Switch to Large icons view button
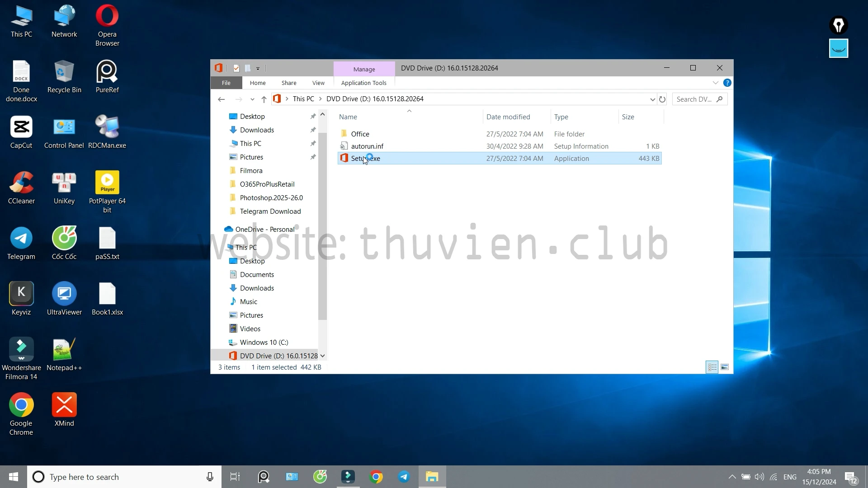The width and height of the screenshot is (868, 488). [x=725, y=367]
